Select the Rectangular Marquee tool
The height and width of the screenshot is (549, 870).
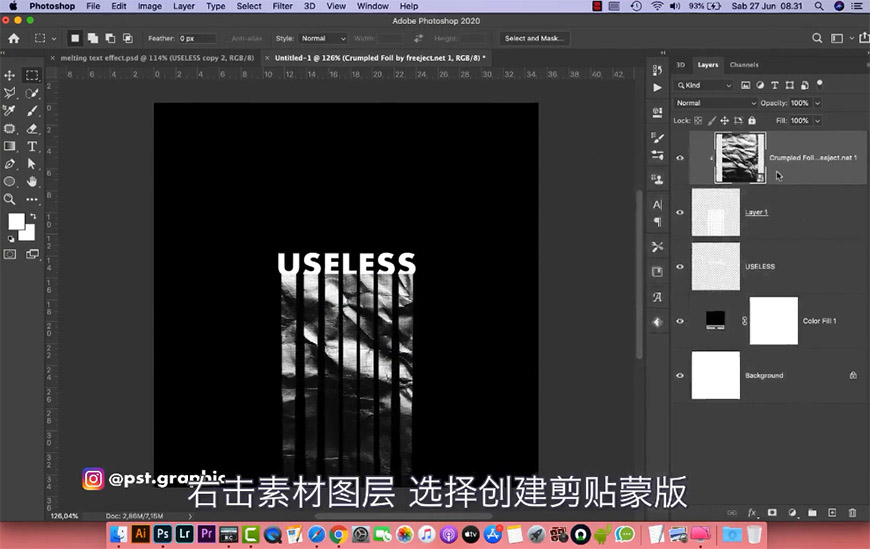click(x=32, y=75)
